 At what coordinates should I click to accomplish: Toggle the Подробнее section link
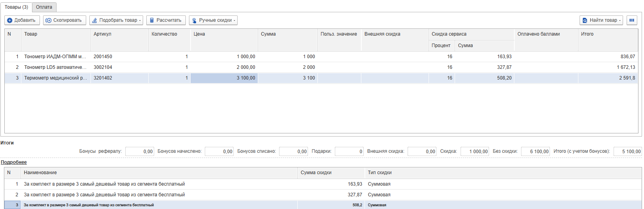point(14,162)
